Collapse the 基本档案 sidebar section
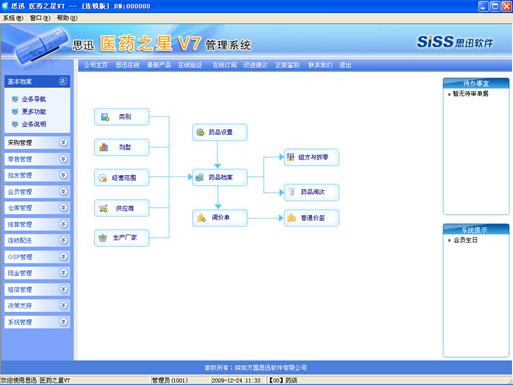 tap(63, 81)
